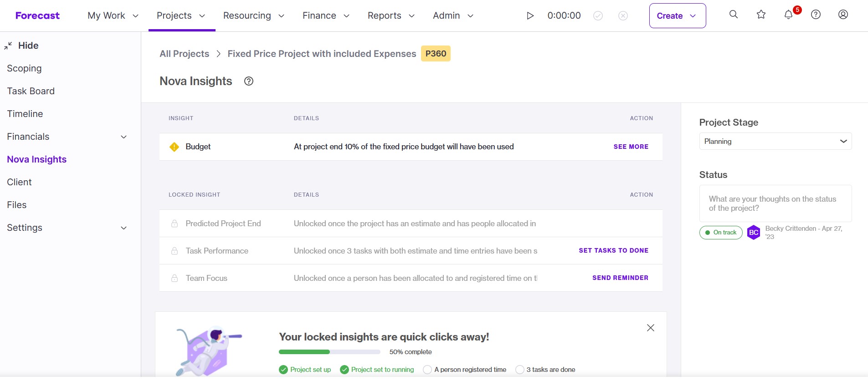Screen dimensions: 868x381
Task: Click SEND REMINDER action
Action: (620, 278)
